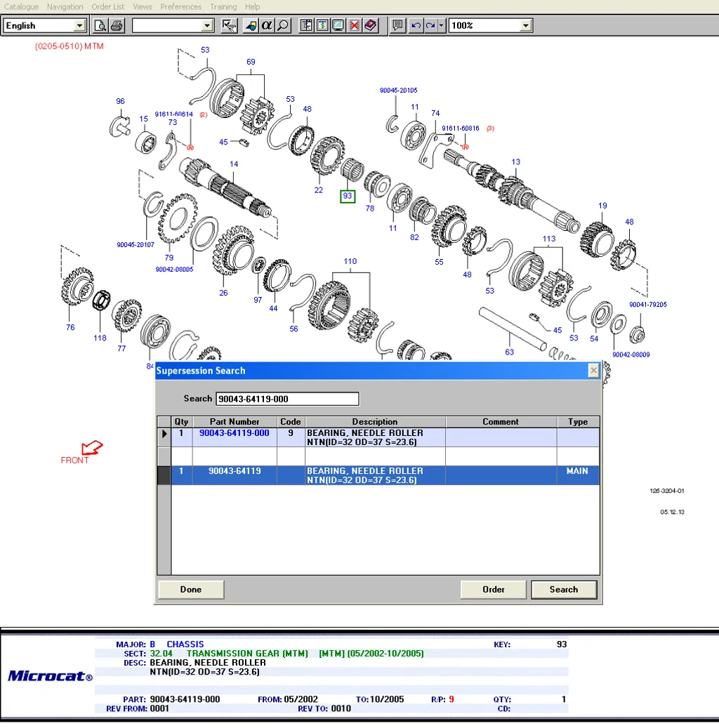Click the speech bubble notes icon

coord(397,25)
